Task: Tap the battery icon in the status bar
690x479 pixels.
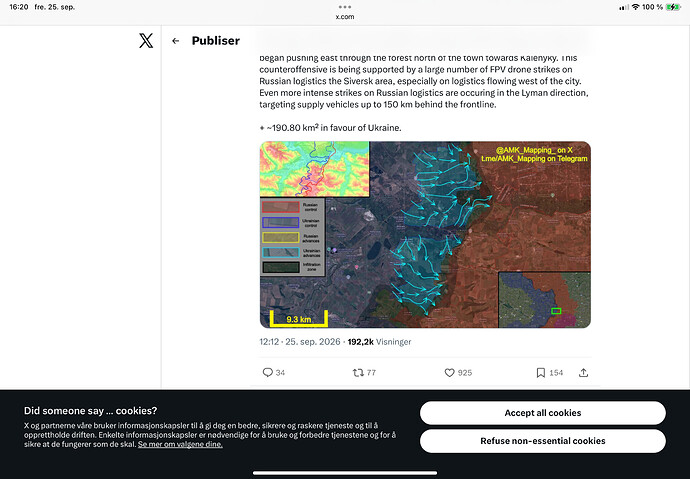Action: click(673, 7)
